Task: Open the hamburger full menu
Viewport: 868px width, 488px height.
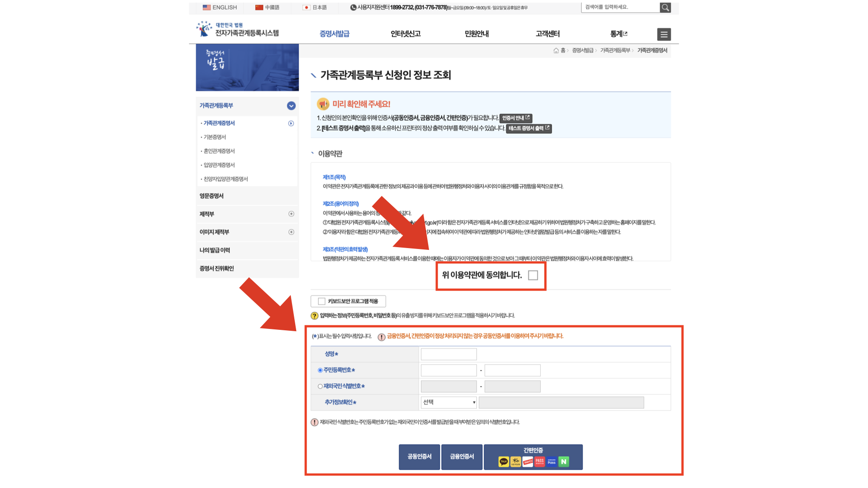Action: pyautogui.click(x=664, y=34)
